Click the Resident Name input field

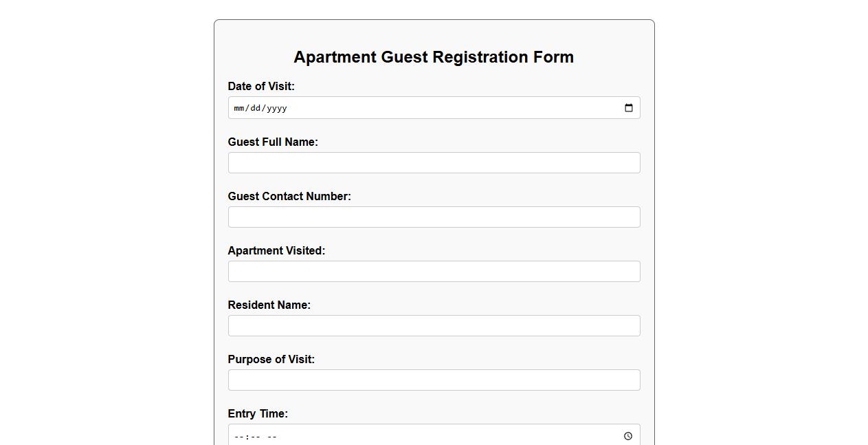point(434,325)
